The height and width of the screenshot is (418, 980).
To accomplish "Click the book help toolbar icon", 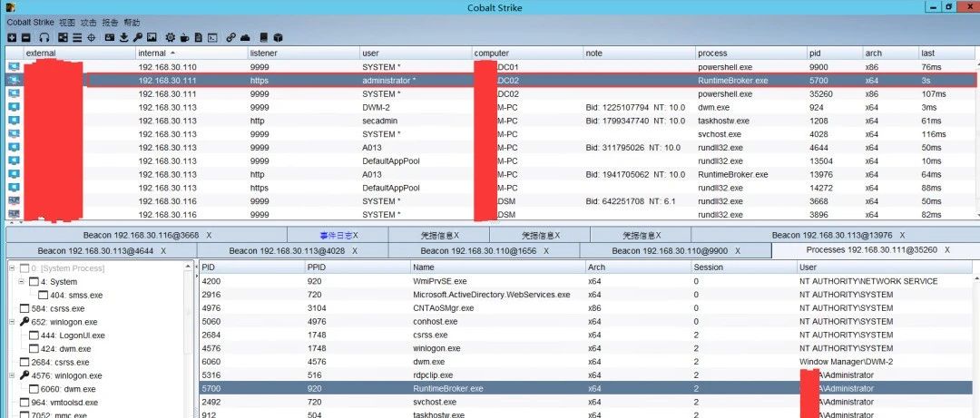I will coord(264,37).
